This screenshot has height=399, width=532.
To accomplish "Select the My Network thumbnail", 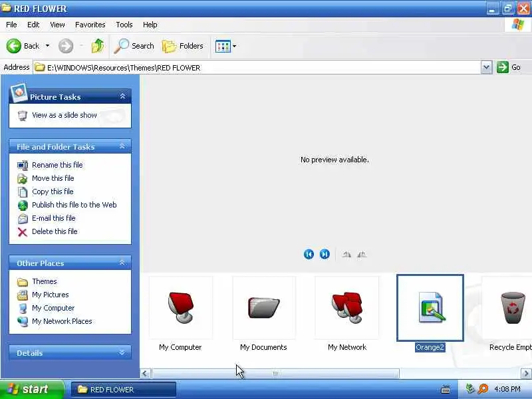I will point(346,308).
